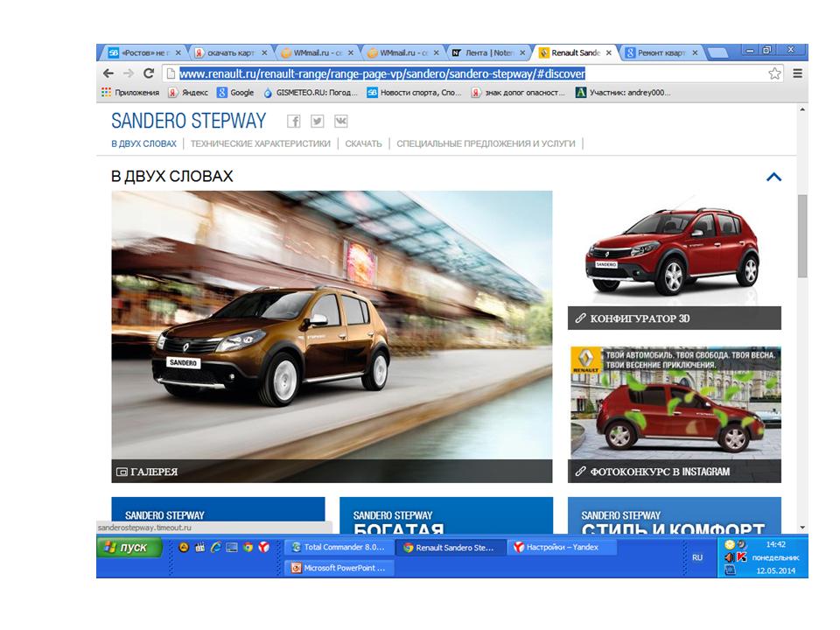Open the Приложения apps shortcut
Image resolution: width=840 pixels, height=630 pixels.
[x=130, y=92]
